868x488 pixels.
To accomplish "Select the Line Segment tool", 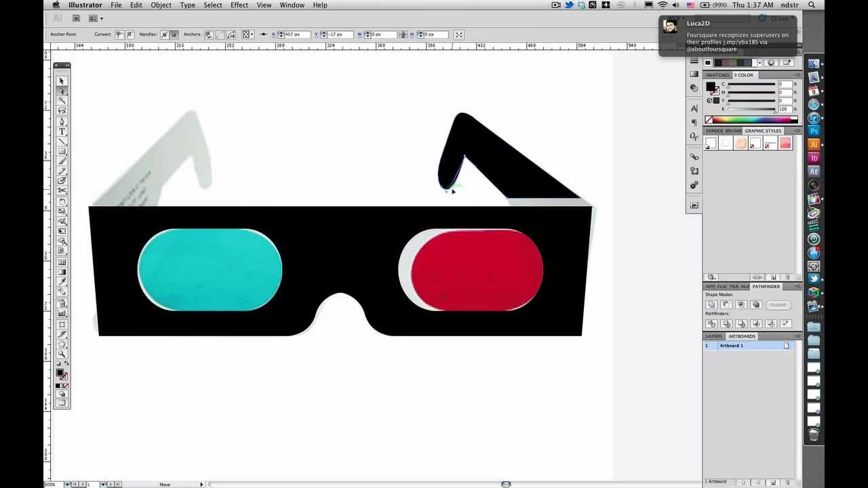I will [x=62, y=141].
